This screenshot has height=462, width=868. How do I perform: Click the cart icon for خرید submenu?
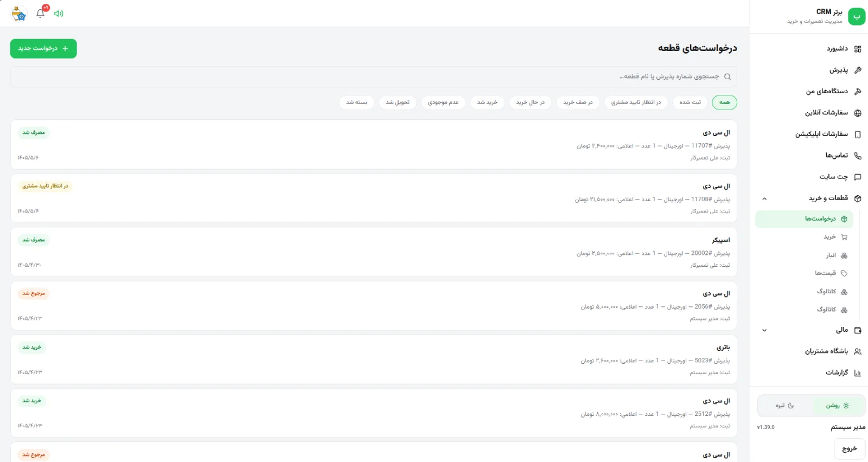click(844, 237)
